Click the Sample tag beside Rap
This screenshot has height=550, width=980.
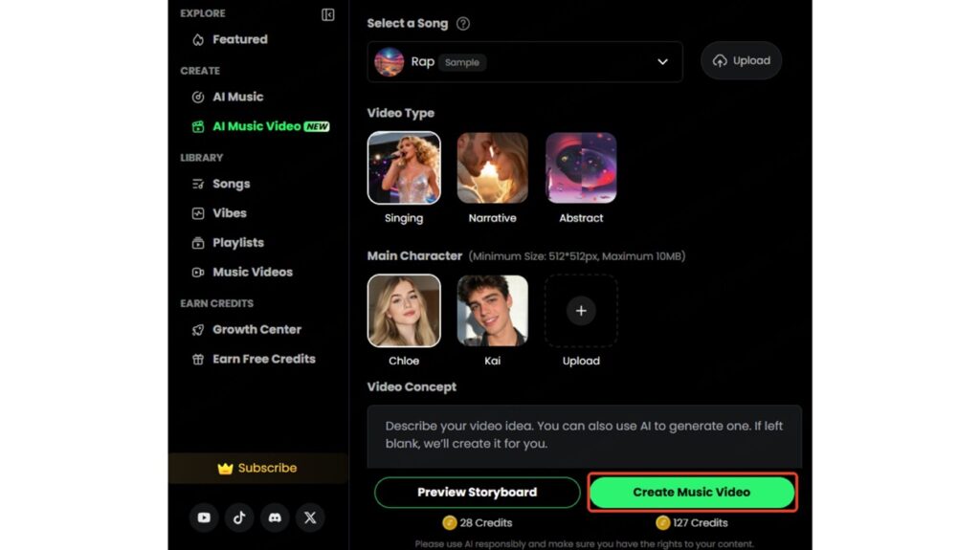tap(462, 62)
